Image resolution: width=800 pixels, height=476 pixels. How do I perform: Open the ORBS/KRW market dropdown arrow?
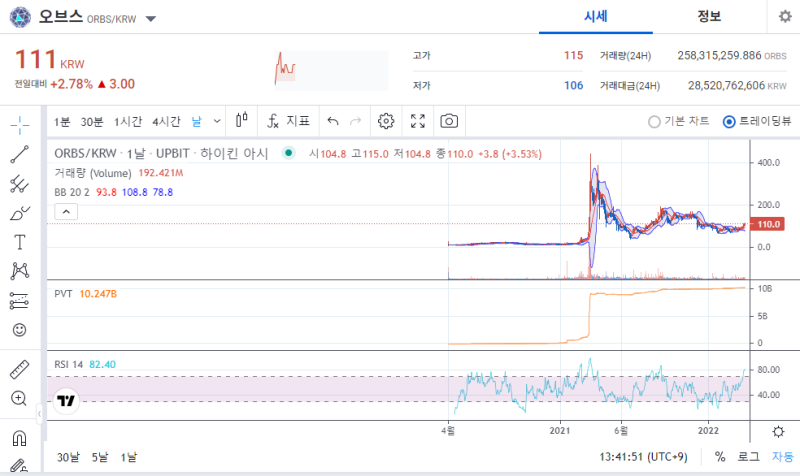(151, 19)
